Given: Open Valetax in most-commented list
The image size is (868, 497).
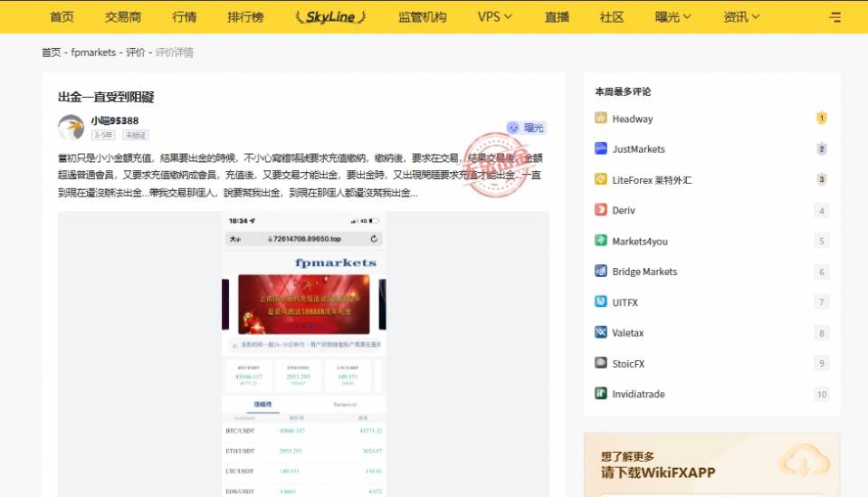Looking at the screenshot, I should pyautogui.click(x=628, y=332).
